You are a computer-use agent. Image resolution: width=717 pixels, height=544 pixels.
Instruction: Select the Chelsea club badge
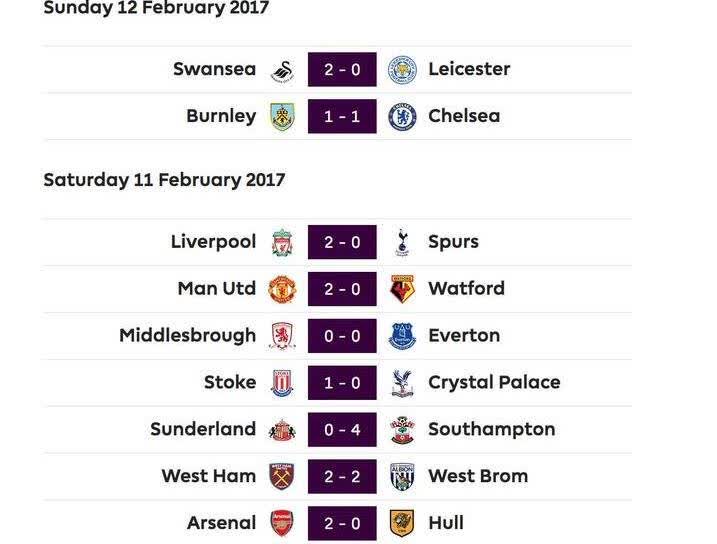(402, 117)
